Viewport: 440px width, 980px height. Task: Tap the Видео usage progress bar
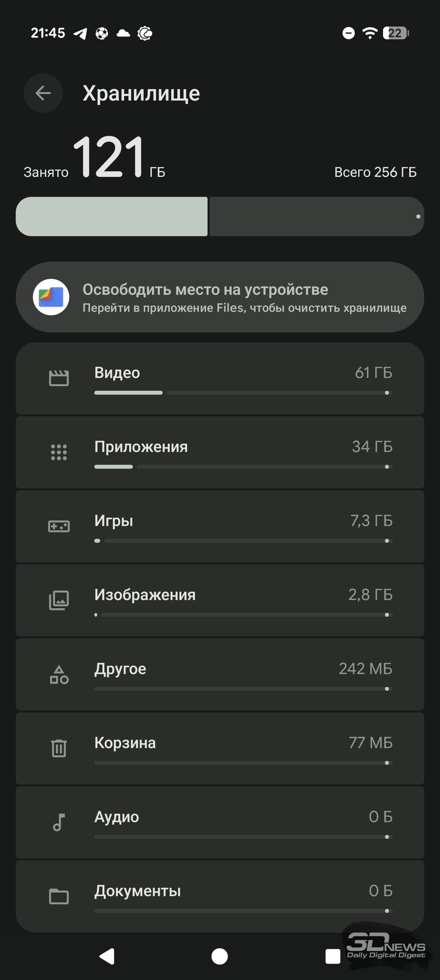[243, 393]
